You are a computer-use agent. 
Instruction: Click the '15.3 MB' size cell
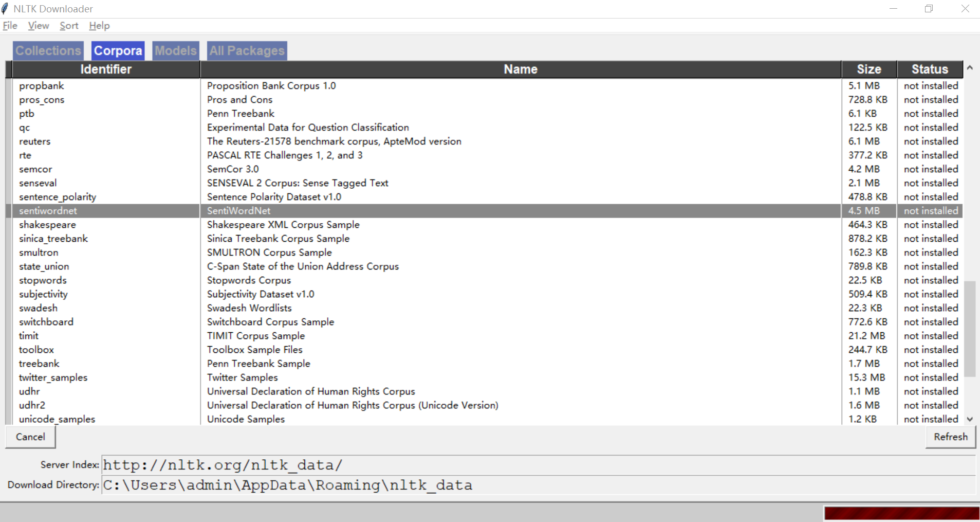click(866, 377)
